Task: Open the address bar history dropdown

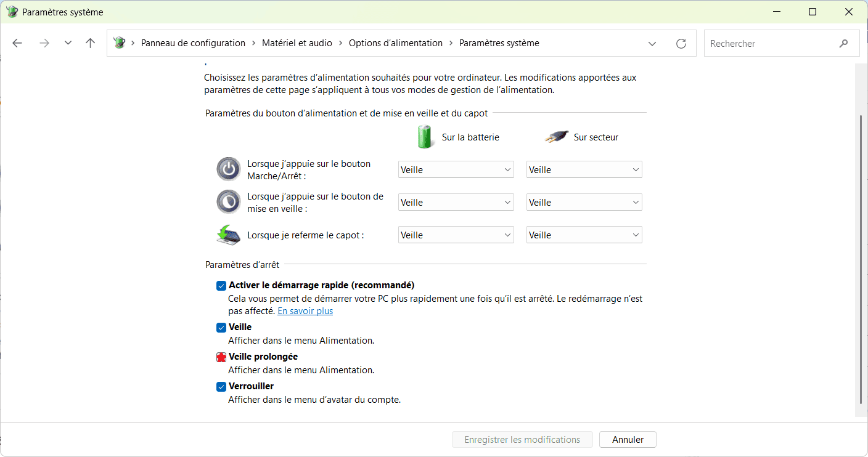Action: point(652,44)
